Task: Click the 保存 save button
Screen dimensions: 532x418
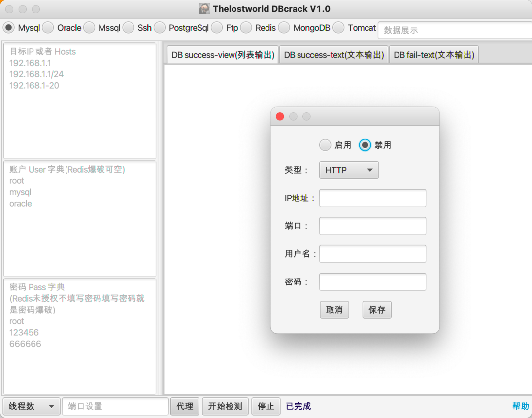Action: tap(377, 310)
